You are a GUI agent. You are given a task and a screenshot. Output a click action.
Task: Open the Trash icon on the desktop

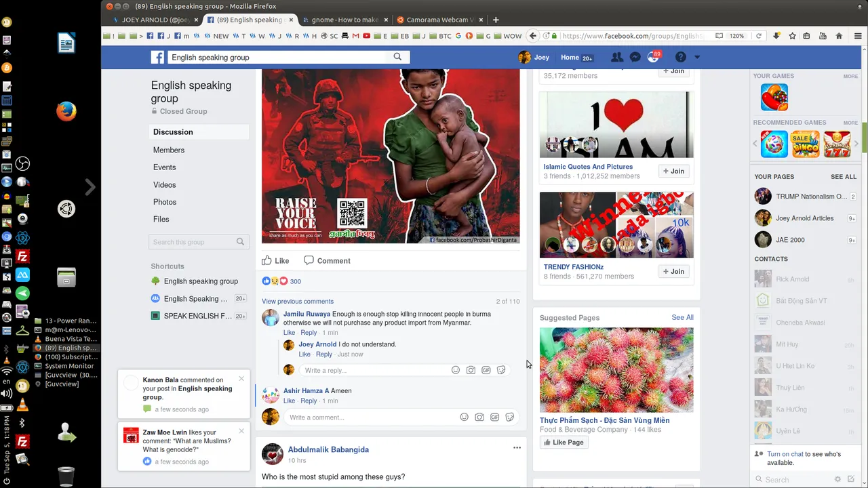tap(66, 476)
